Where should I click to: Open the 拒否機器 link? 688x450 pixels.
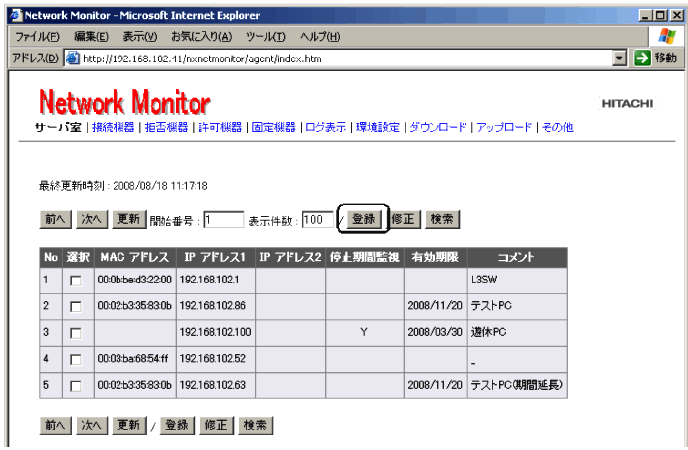pos(166,127)
